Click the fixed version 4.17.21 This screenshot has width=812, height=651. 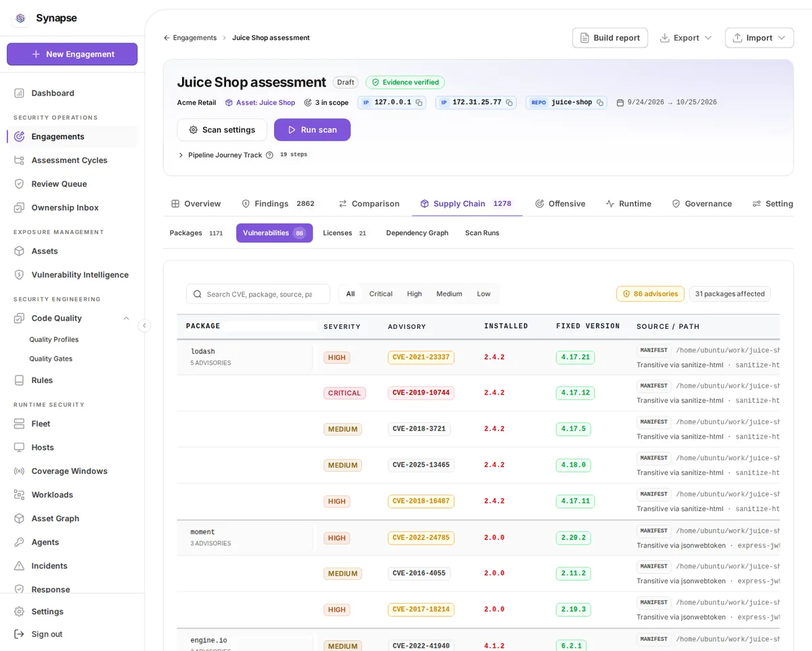[575, 357]
